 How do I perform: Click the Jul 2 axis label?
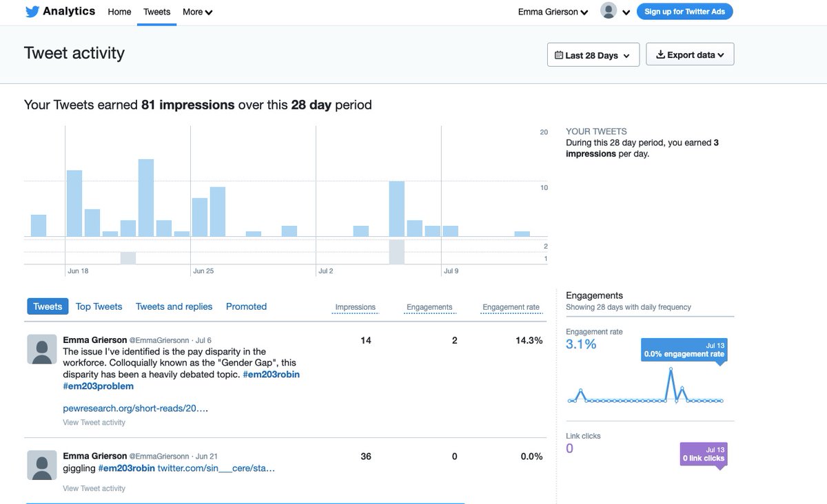pyautogui.click(x=325, y=271)
